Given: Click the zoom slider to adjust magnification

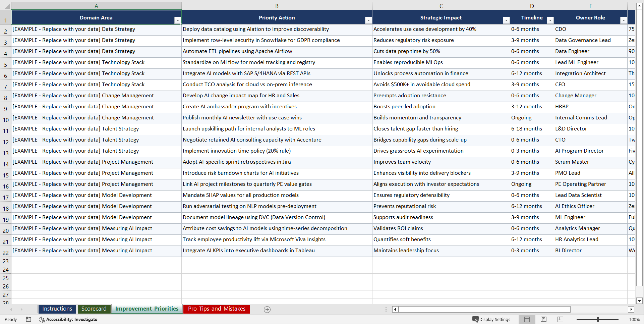Looking at the screenshot, I should pyautogui.click(x=598, y=319).
